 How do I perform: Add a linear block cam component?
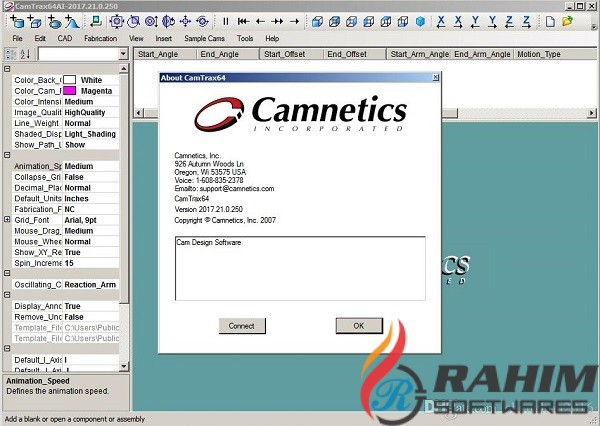(x=35, y=21)
